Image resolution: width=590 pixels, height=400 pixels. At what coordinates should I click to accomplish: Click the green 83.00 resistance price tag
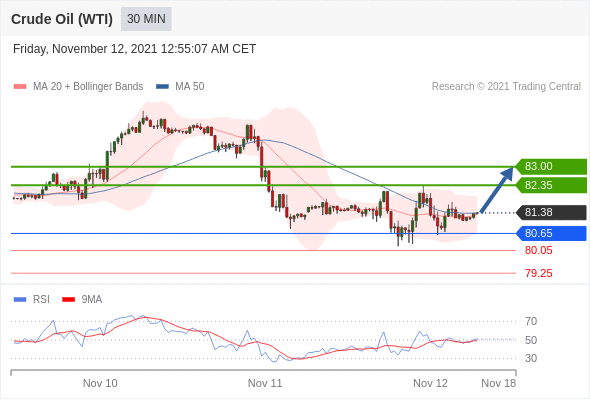[551, 166]
